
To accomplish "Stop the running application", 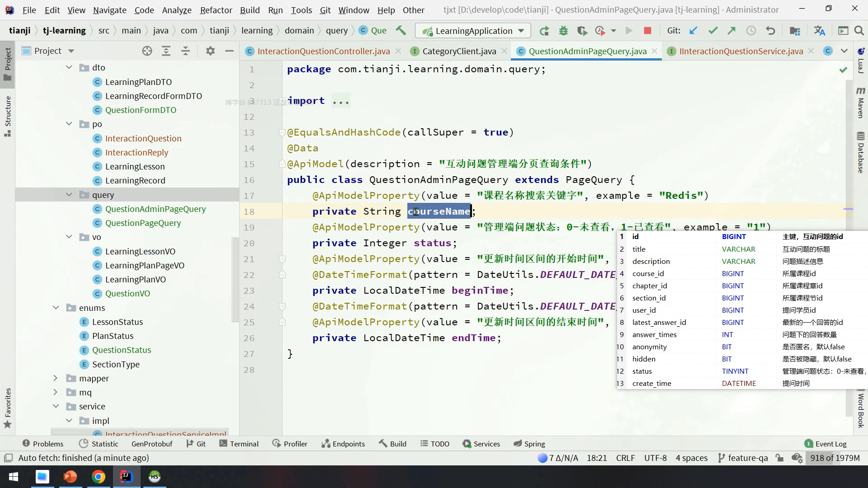I will click(x=647, y=31).
